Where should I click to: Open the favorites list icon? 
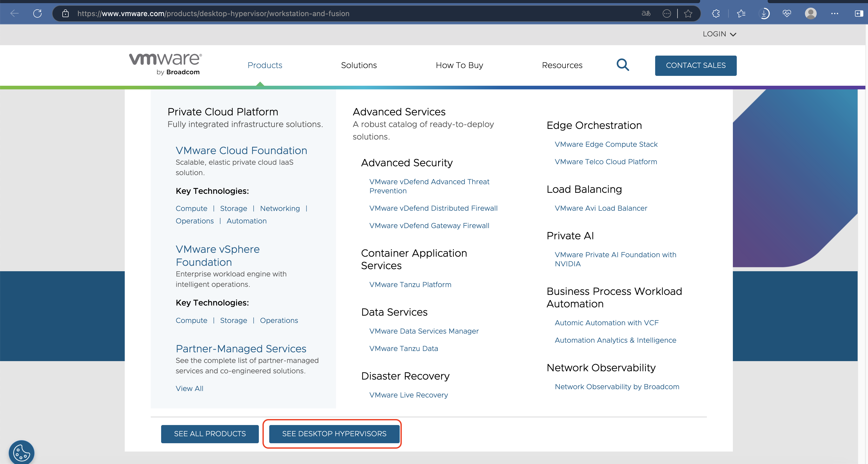point(741,14)
